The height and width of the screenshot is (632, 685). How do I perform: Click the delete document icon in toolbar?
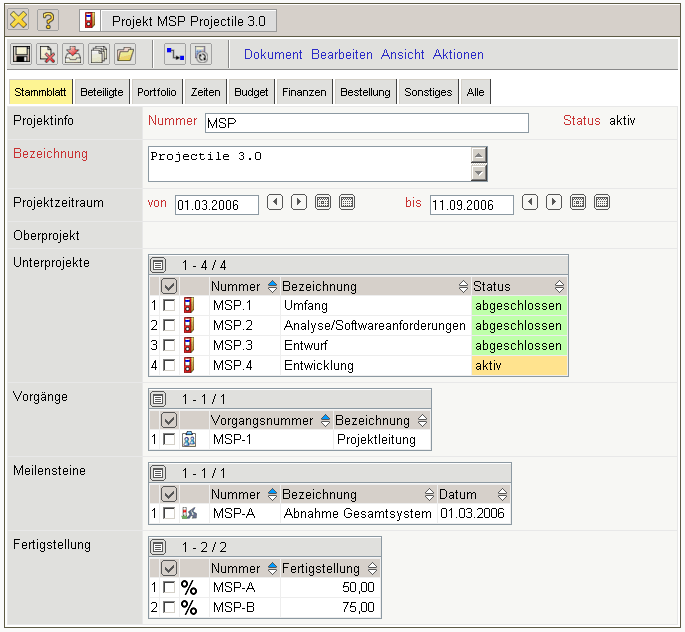[x=47, y=55]
